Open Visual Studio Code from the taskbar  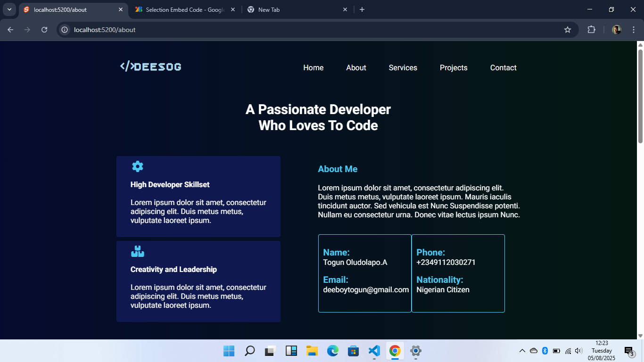click(374, 351)
